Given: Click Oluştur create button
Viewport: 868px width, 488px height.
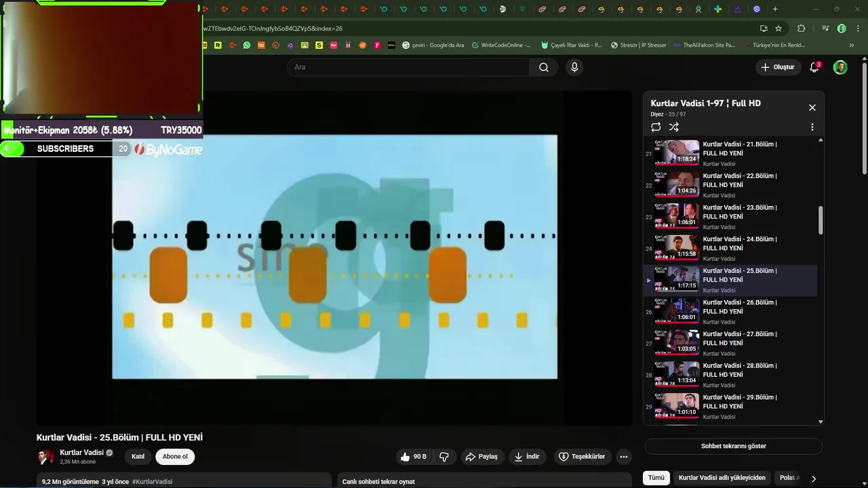Looking at the screenshot, I should (x=777, y=67).
